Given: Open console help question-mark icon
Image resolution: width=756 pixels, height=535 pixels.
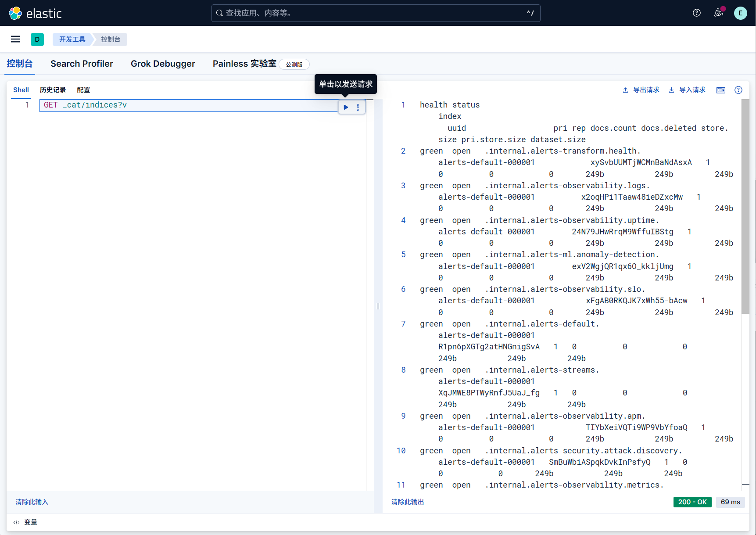Looking at the screenshot, I should coord(738,90).
